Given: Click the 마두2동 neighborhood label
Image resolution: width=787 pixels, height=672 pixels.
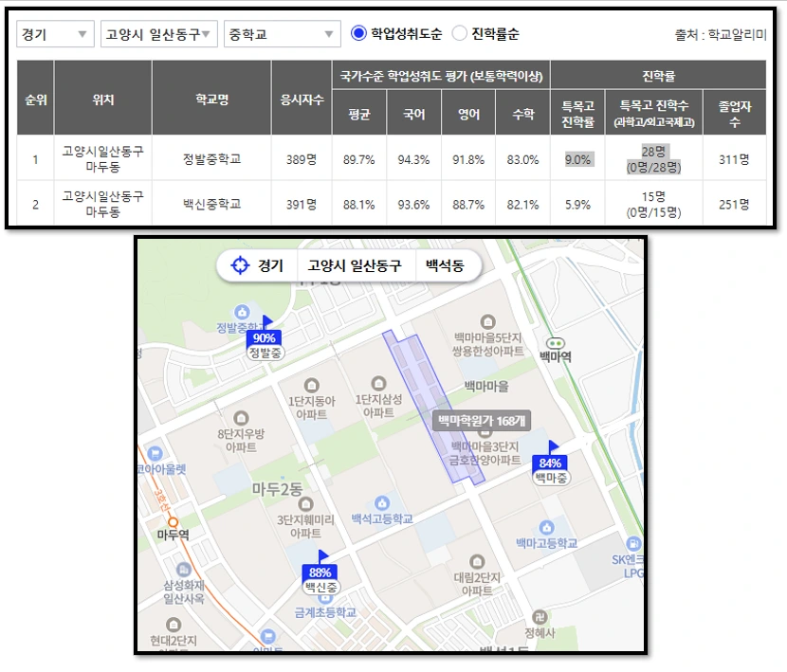Looking at the screenshot, I should (x=278, y=488).
